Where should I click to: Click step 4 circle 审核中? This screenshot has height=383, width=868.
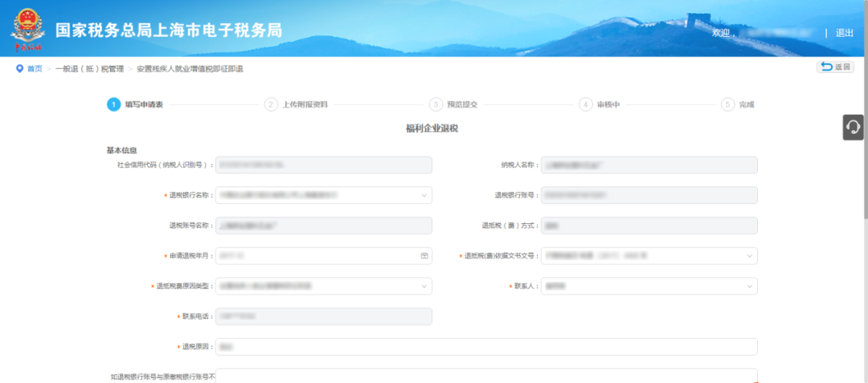tap(586, 104)
